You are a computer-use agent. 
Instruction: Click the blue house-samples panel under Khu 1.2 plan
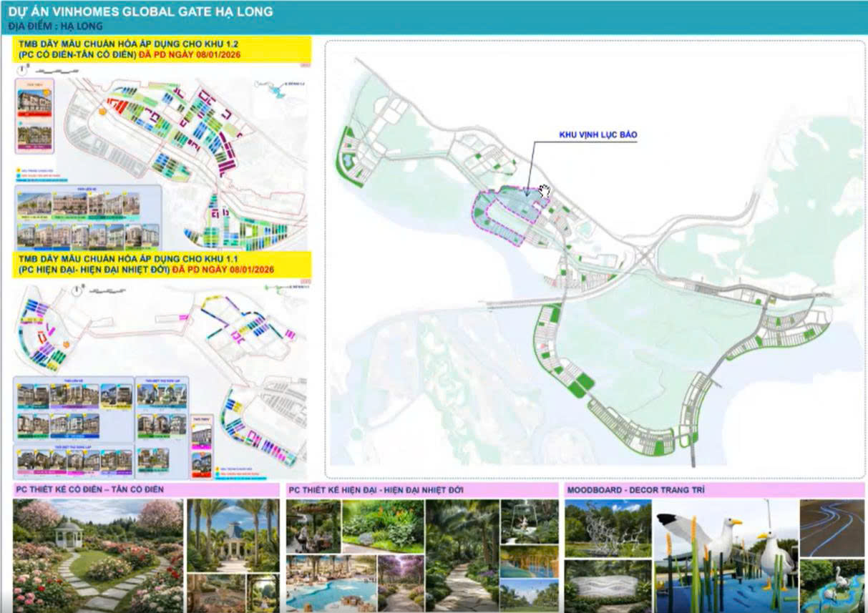click(88, 217)
